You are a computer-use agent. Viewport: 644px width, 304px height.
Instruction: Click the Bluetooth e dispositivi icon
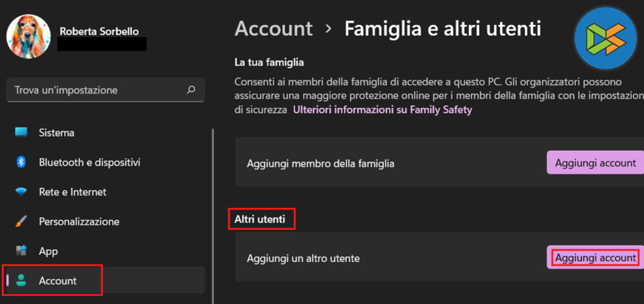(x=21, y=162)
